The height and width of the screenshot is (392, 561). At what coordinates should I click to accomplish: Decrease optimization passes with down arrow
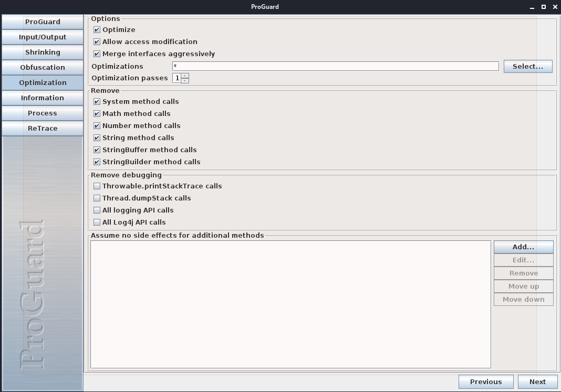185,81
